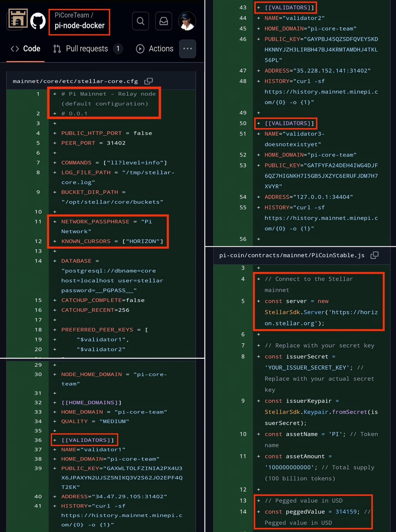Click the ADDRESS="34.47.29.105:31402" line
This screenshot has height=532, width=396.
[114, 496]
